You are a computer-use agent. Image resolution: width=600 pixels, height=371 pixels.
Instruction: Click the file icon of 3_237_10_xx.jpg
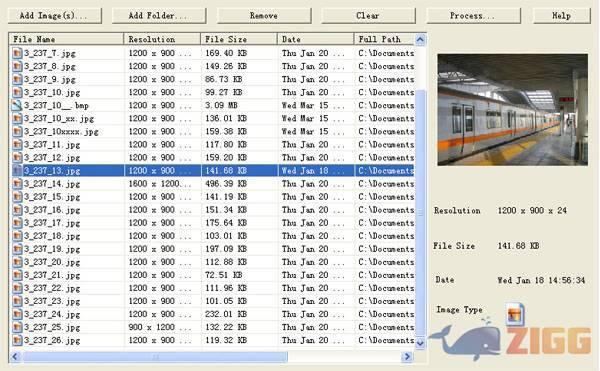point(17,118)
